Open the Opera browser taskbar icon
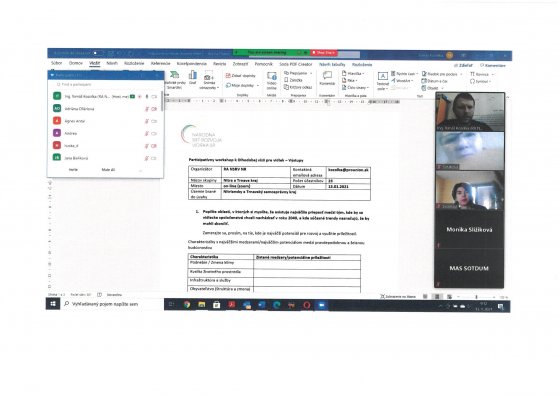This screenshot has width=560, height=396. click(306, 305)
